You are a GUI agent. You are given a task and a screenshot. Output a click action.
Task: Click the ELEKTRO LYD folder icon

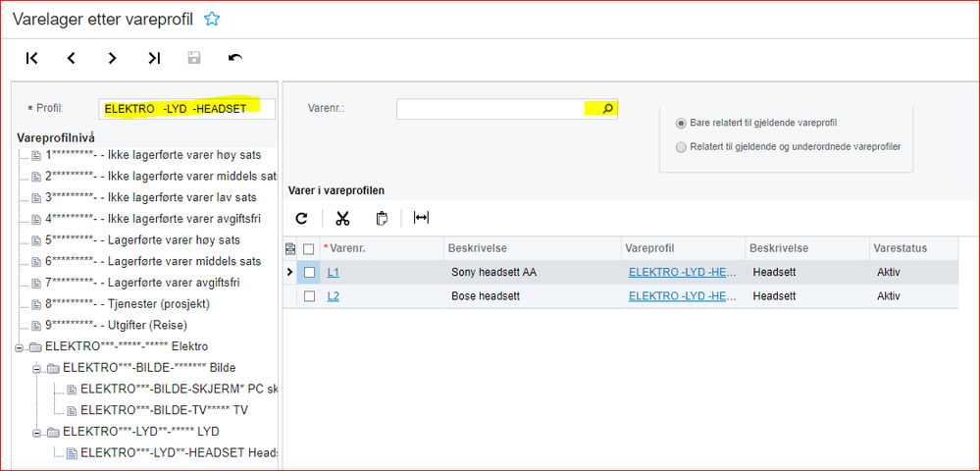tap(53, 432)
